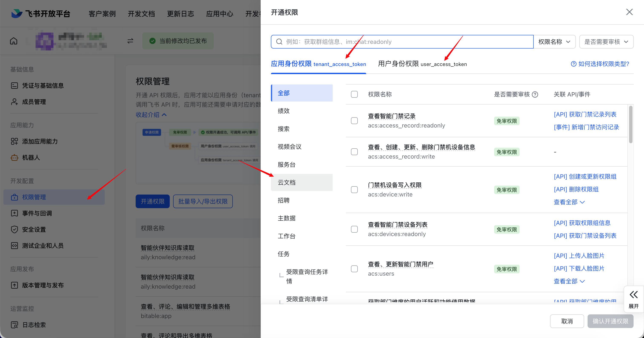Screen dimensions: 644x338
Task: Click the 机器人 robot icon in the sidebar
Action: click(x=14, y=158)
